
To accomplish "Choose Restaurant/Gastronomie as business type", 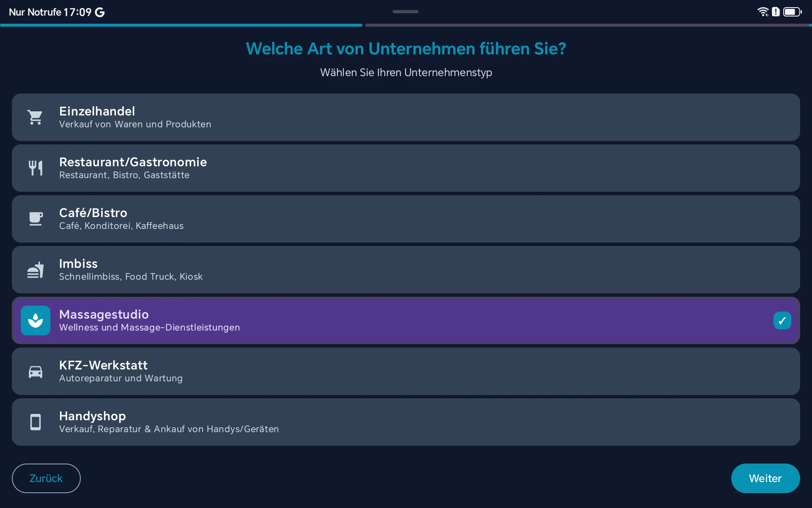I will [x=406, y=168].
